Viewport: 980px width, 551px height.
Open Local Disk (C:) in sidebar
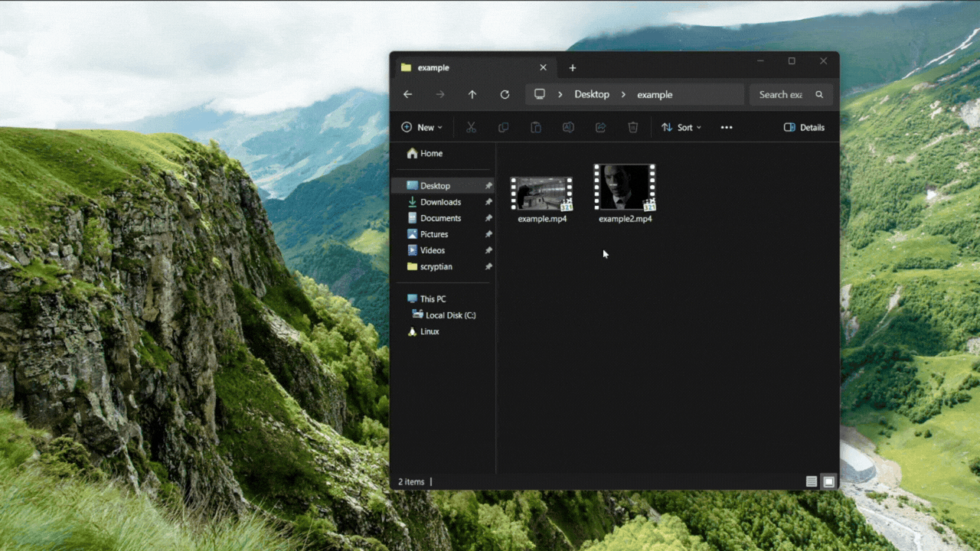point(443,315)
